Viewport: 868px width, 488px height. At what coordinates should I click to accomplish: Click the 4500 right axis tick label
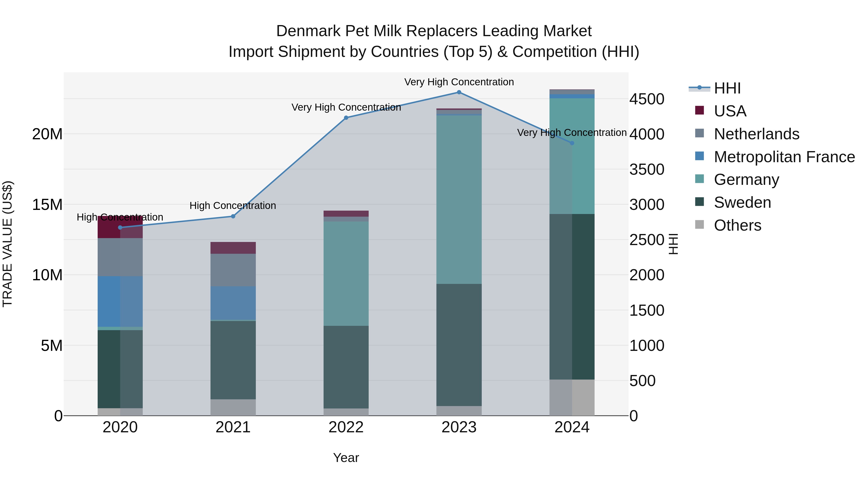tap(647, 99)
